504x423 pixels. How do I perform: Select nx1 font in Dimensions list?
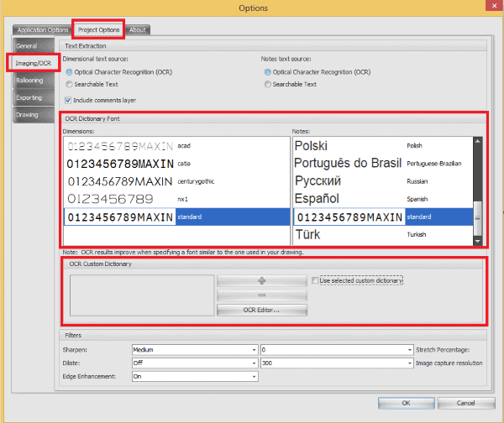point(176,199)
